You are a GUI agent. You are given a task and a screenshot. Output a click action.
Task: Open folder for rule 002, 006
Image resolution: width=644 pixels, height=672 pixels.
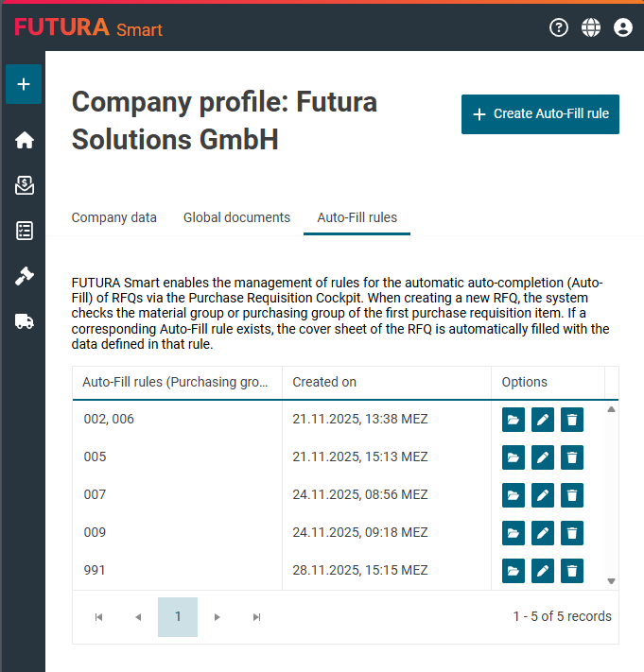(x=513, y=420)
